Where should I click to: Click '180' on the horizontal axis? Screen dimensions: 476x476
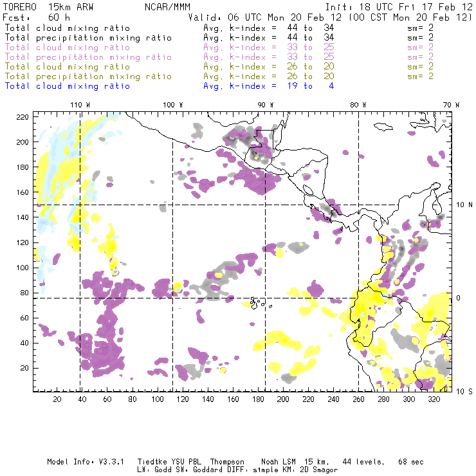(x=258, y=399)
